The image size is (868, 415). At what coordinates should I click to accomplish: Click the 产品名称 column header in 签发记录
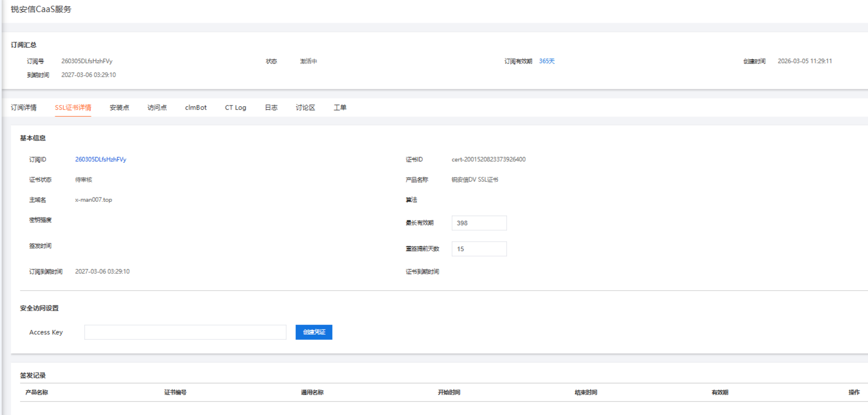point(36,392)
